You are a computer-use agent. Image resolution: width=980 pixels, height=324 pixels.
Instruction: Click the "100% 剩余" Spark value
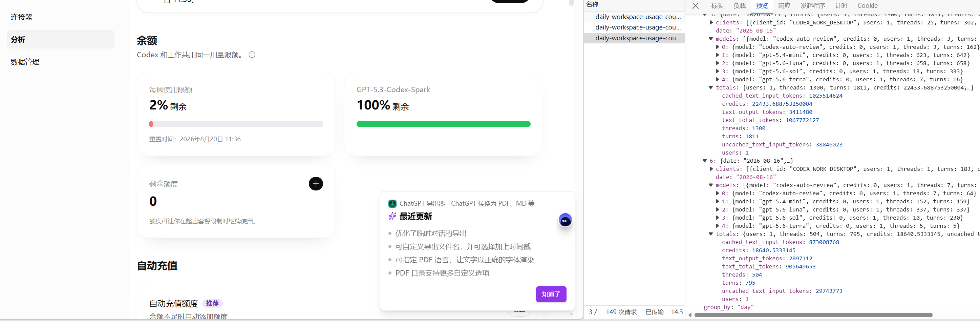382,106
